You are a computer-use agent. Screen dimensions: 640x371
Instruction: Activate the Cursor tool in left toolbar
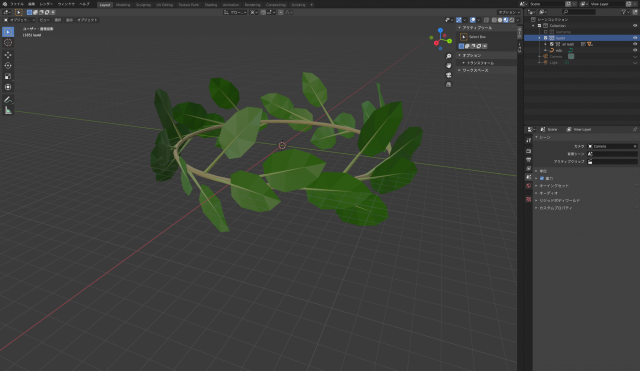(x=8, y=42)
